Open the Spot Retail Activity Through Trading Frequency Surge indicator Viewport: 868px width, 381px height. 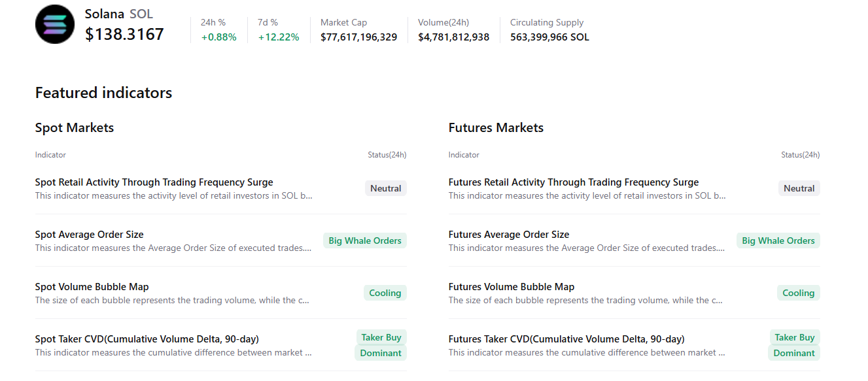[x=154, y=182]
